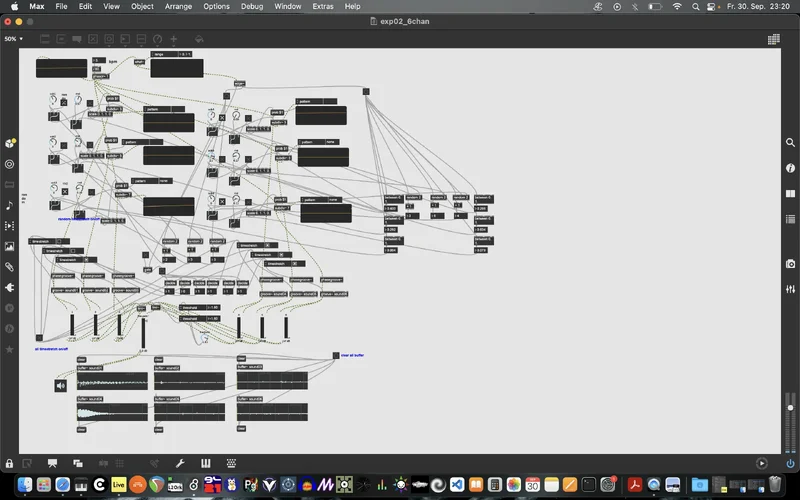Open the audio files note icon in left sidebar
This screenshot has height=500, width=800.
(9, 205)
